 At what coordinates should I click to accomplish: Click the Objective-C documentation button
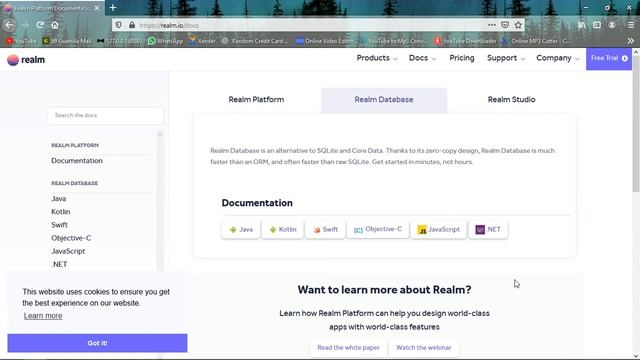[378, 229]
